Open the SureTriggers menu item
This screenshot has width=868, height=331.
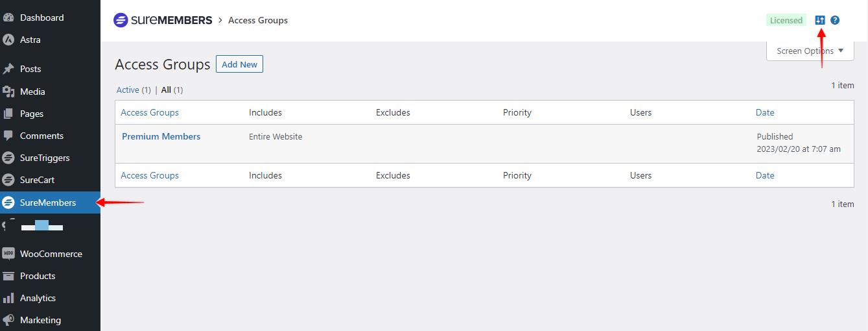(45, 158)
